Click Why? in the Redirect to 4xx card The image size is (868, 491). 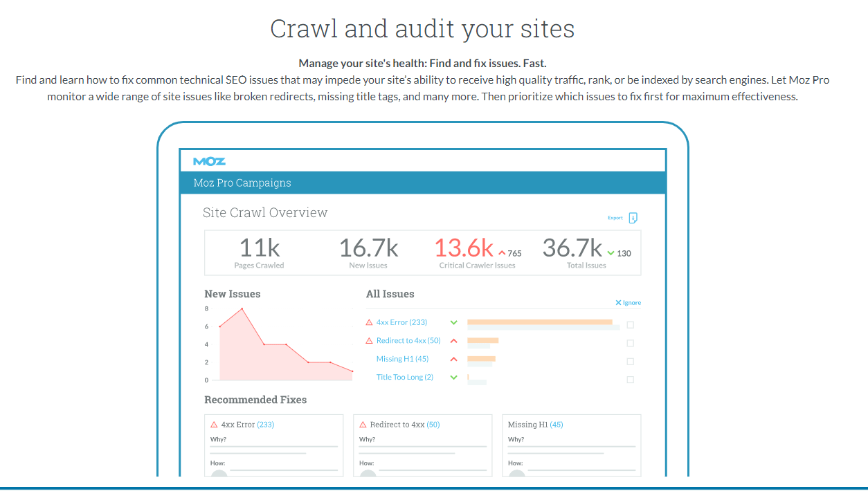pos(367,440)
